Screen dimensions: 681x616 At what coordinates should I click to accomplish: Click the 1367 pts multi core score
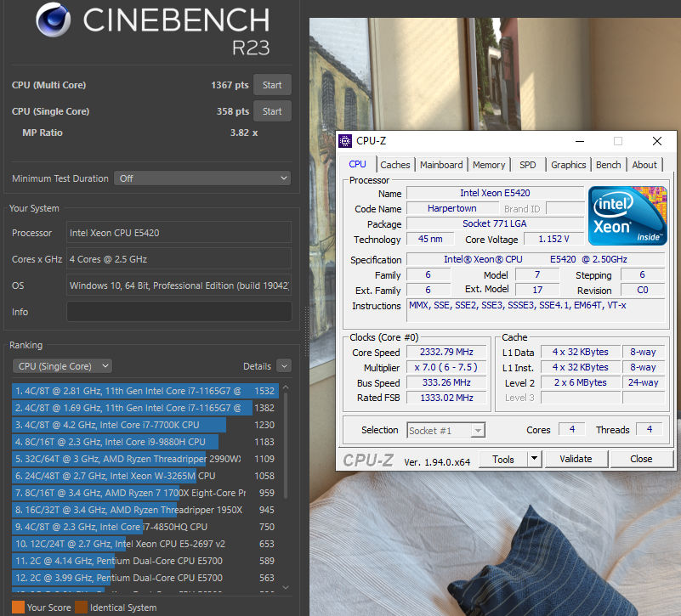[x=230, y=85]
